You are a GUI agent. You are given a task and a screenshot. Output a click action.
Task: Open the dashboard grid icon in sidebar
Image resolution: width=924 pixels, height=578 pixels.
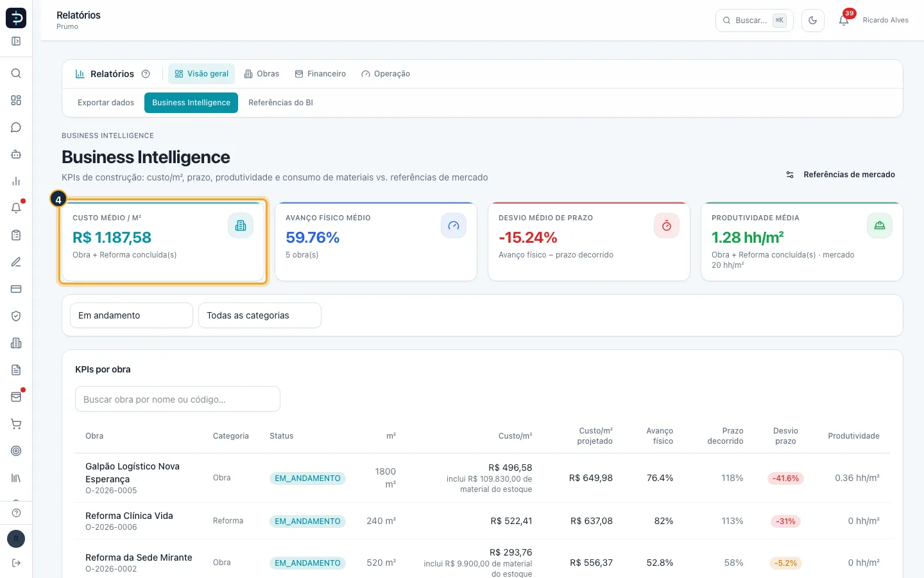(x=16, y=100)
